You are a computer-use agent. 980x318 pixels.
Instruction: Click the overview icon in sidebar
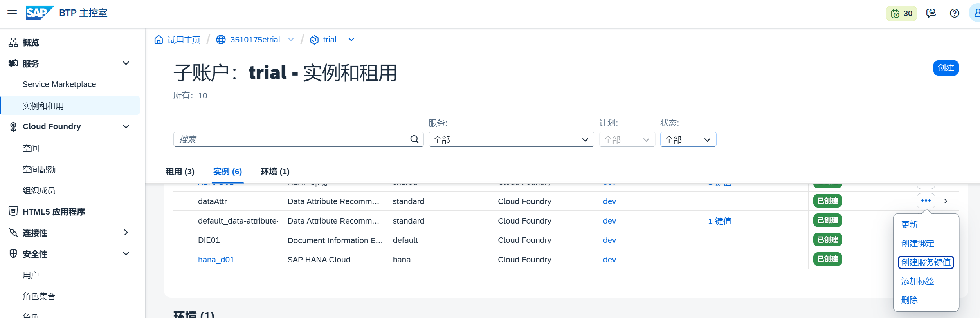coord(13,42)
